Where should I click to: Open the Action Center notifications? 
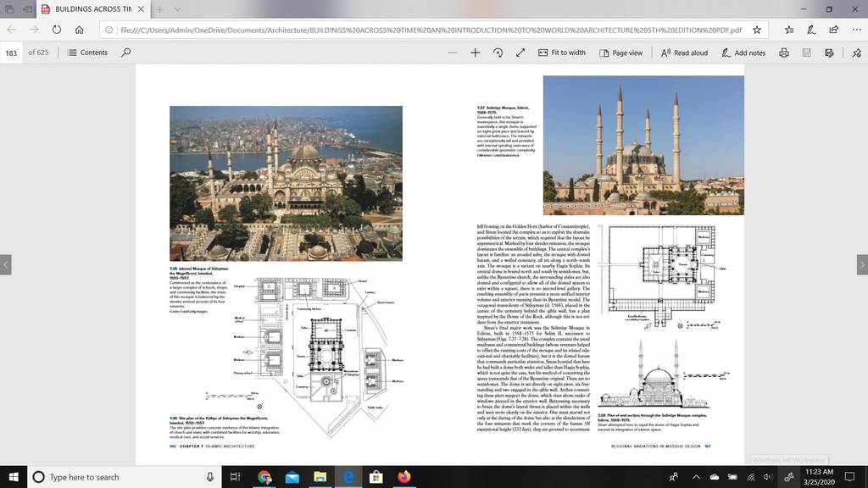coord(849,477)
